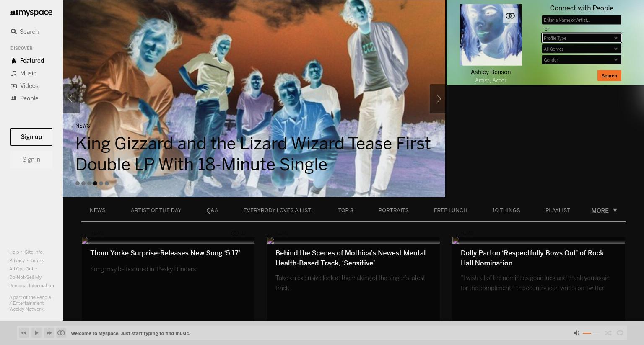Click the Sign up button
Screen dimensions: 644x345
coord(31,137)
